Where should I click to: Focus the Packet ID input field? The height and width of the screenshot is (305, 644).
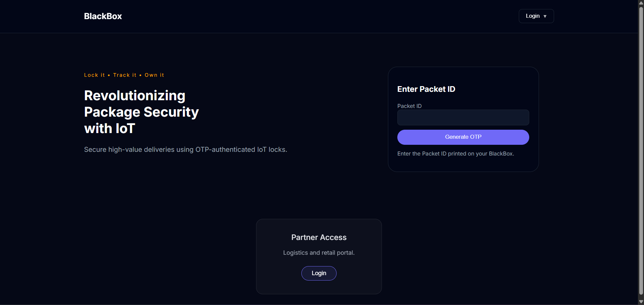(463, 118)
